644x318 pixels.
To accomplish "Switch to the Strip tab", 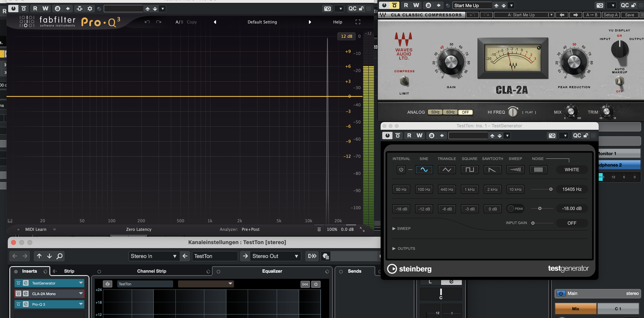I will (69, 271).
